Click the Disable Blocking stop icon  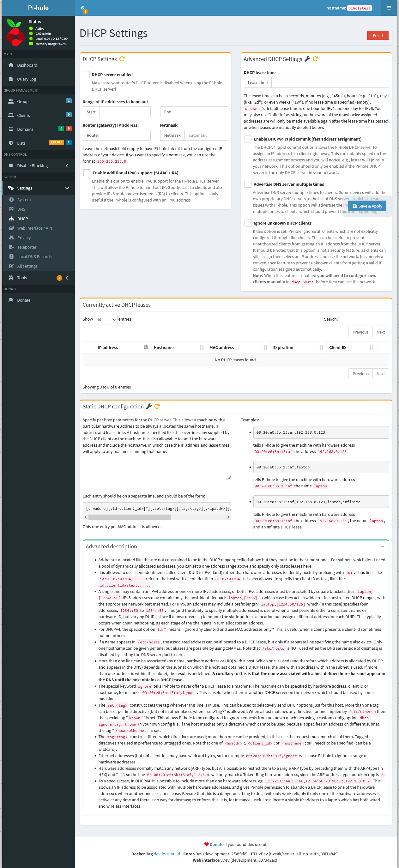[x=11, y=166]
